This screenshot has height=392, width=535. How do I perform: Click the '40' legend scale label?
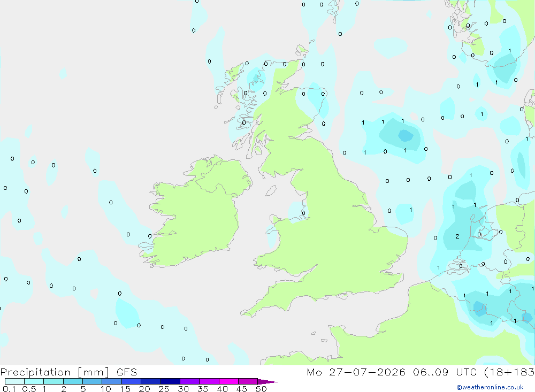(x=223, y=389)
